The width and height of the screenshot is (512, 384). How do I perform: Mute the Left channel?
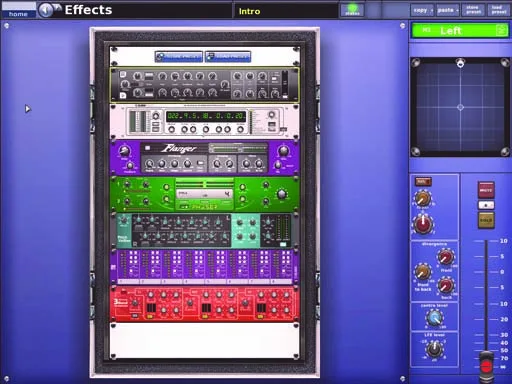(x=486, y=190)
